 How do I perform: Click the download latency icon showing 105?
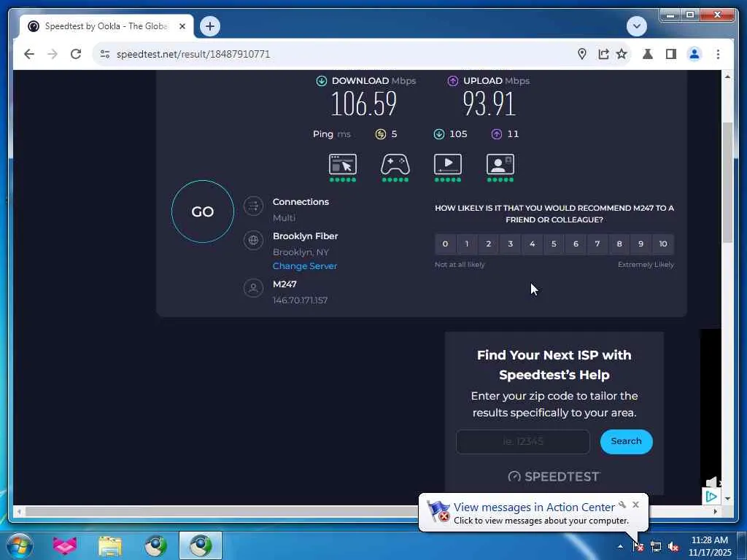(x=438, y=134)
